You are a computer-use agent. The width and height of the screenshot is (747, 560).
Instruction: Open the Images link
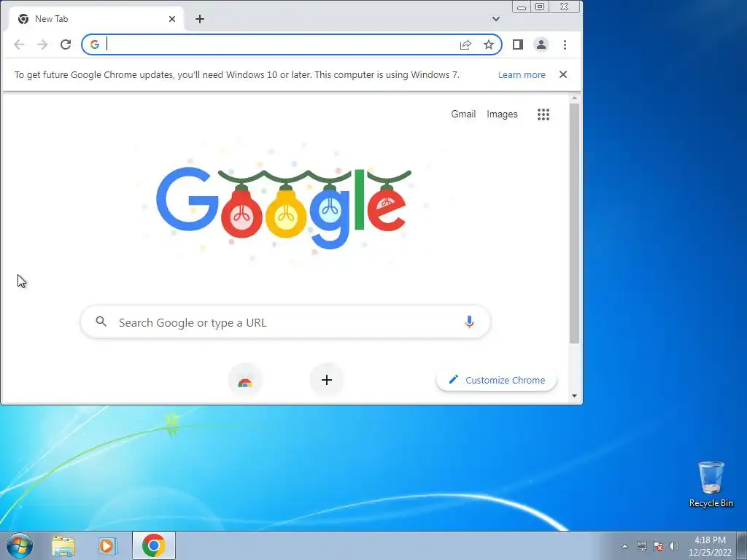pos(502,114)
